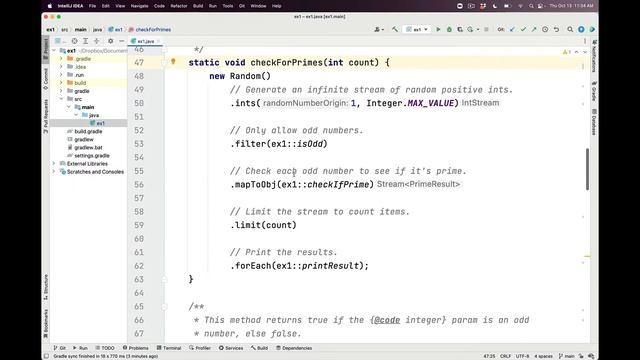Screen dimensions: 640x360
Task: Open IDE updates blue circle icon
Action: click(x=581, y=29)
